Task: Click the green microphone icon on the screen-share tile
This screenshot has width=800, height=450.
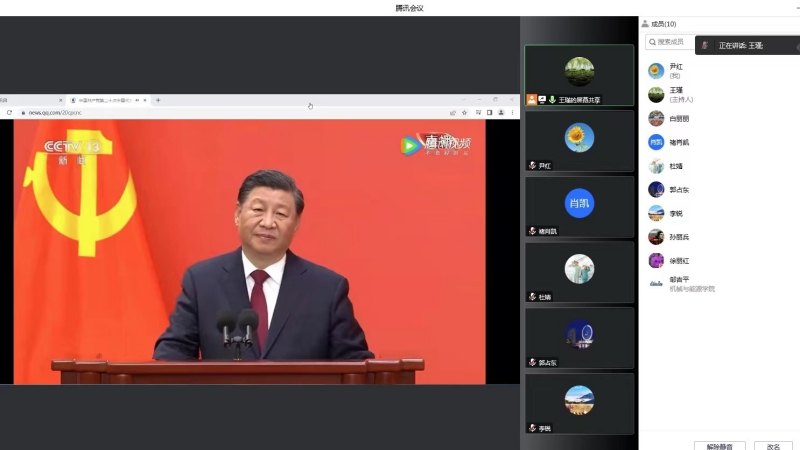Action: (552, 100)
